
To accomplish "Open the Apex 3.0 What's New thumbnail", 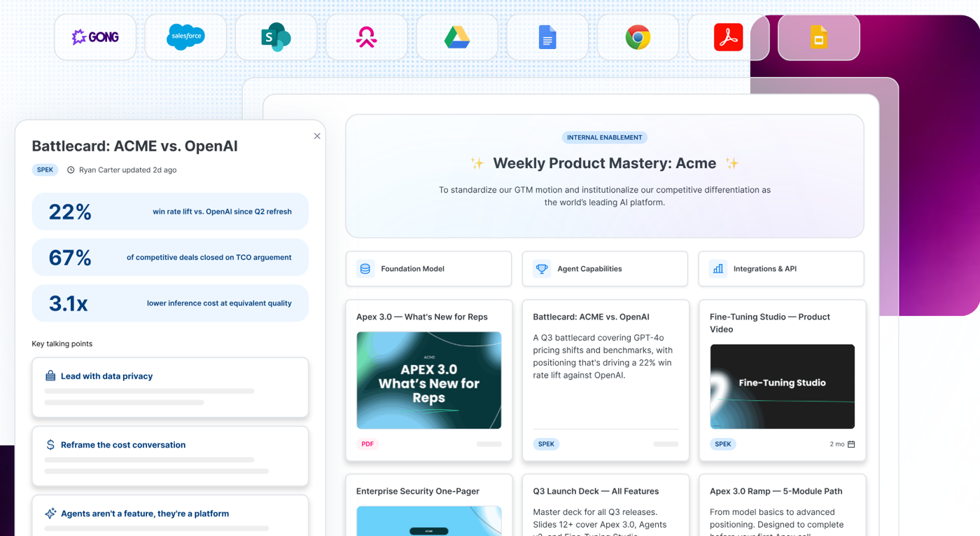I will 429,380.
